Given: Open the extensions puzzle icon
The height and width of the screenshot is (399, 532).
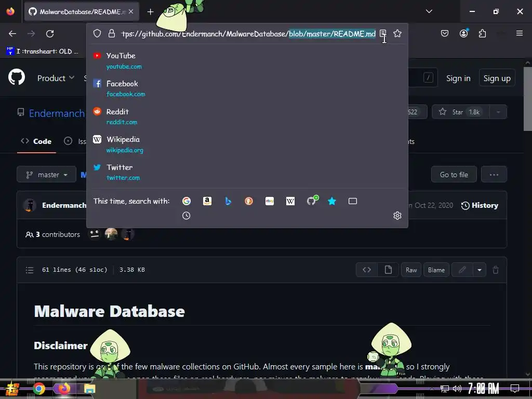Looking at the screenshot, I should point(482,33).
